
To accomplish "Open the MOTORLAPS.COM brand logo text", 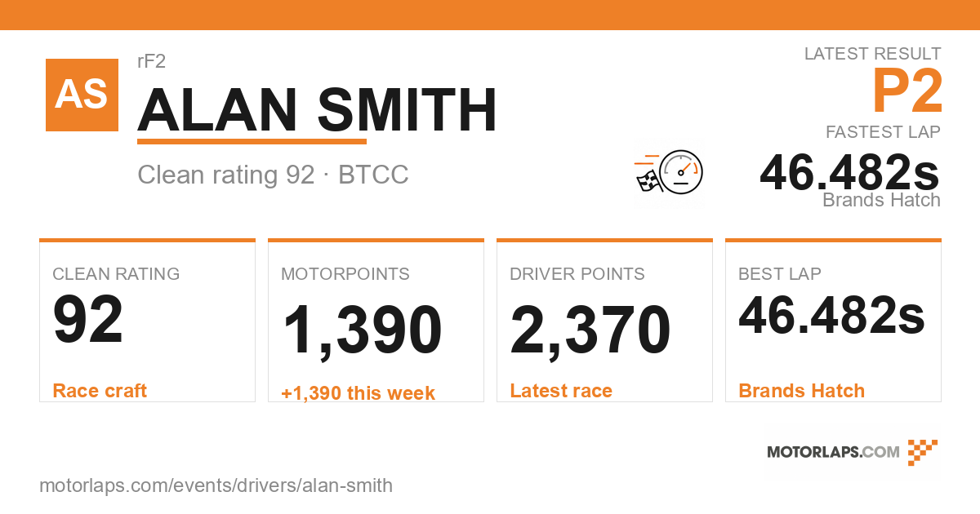I will (x=833, y=452).
